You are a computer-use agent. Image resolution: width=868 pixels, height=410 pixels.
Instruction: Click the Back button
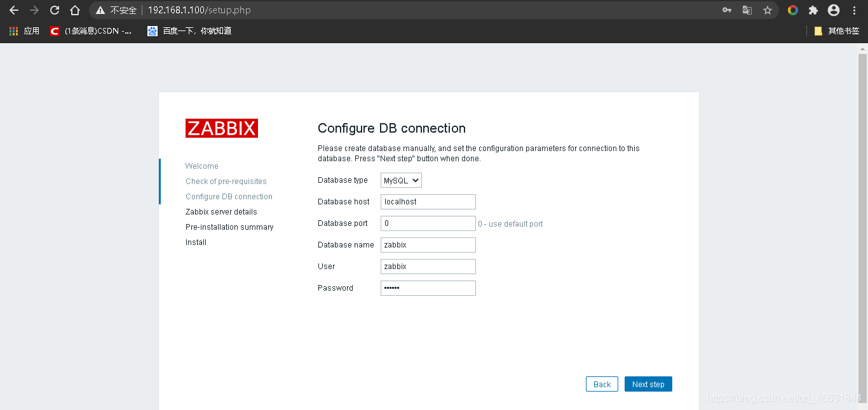602,384
